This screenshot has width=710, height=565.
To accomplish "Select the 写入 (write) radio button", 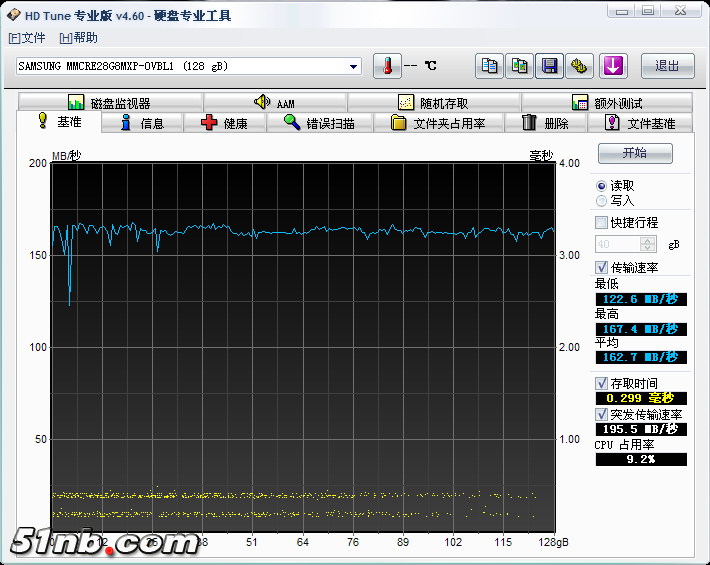I will coord(601,201).
